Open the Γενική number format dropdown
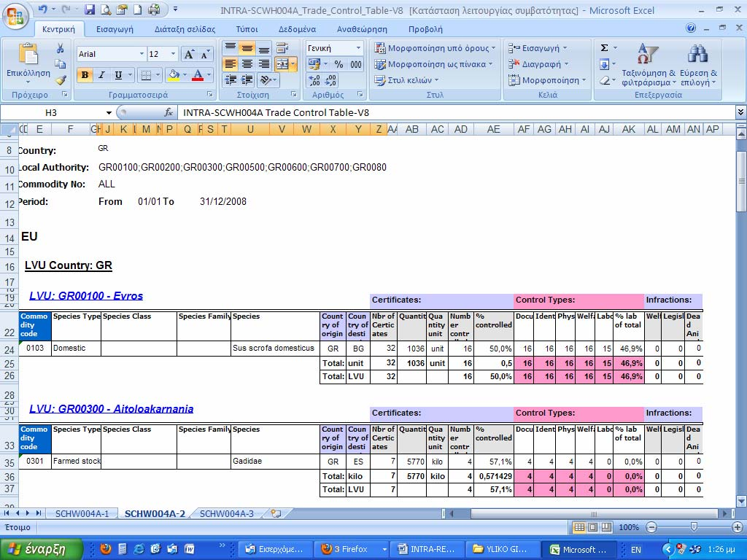Screen dimensions: 747x560 click(x=358, y=48)
